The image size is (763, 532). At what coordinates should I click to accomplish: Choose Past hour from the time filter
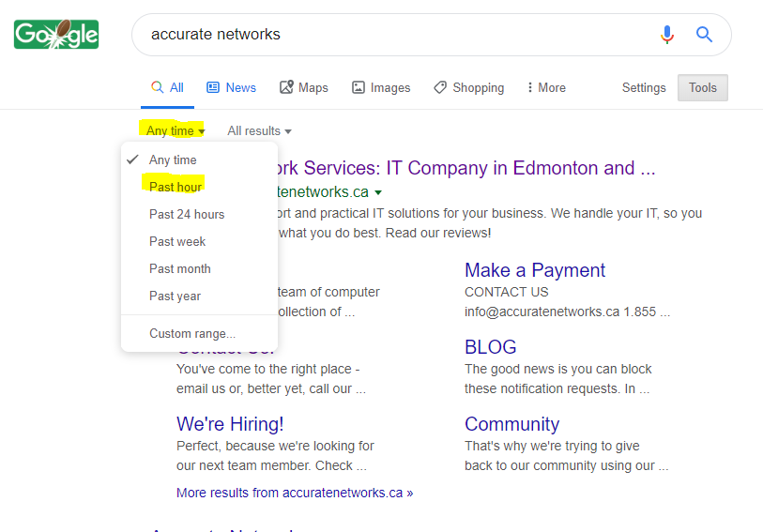199,188
